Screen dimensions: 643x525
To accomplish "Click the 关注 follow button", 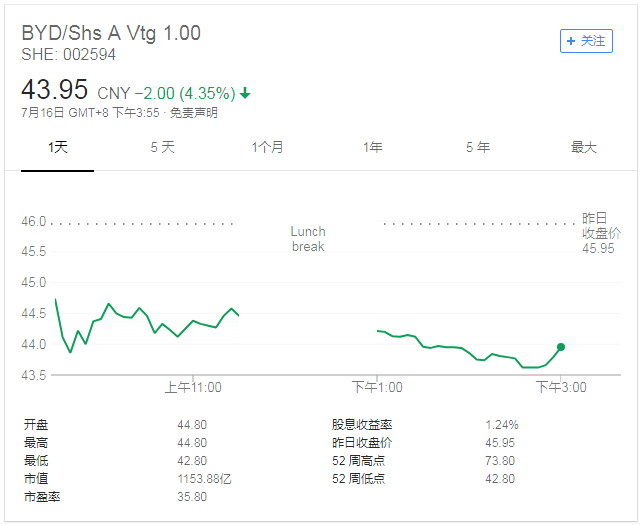I will coord(585,41).
